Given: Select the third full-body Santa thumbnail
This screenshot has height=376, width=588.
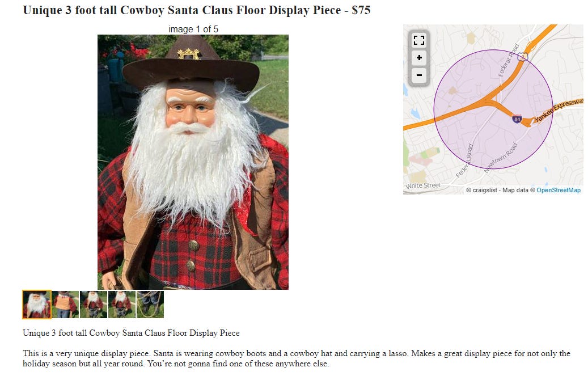Looking at the screenshot, I should (94, 305).
